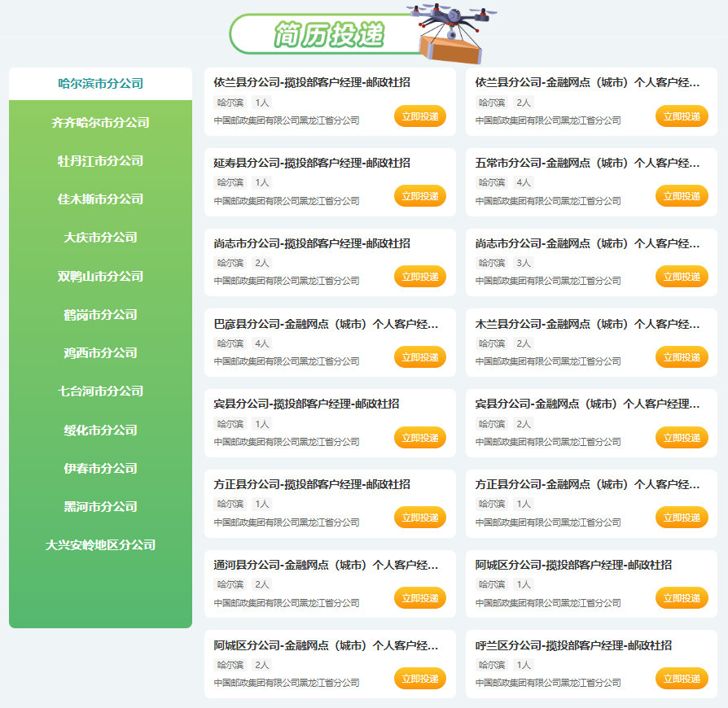Image resolution: width=728 pixels, height=708 pixels.
Task: View 通河县分公司-金融网点（城市）job title
Action: pos(326,565)
